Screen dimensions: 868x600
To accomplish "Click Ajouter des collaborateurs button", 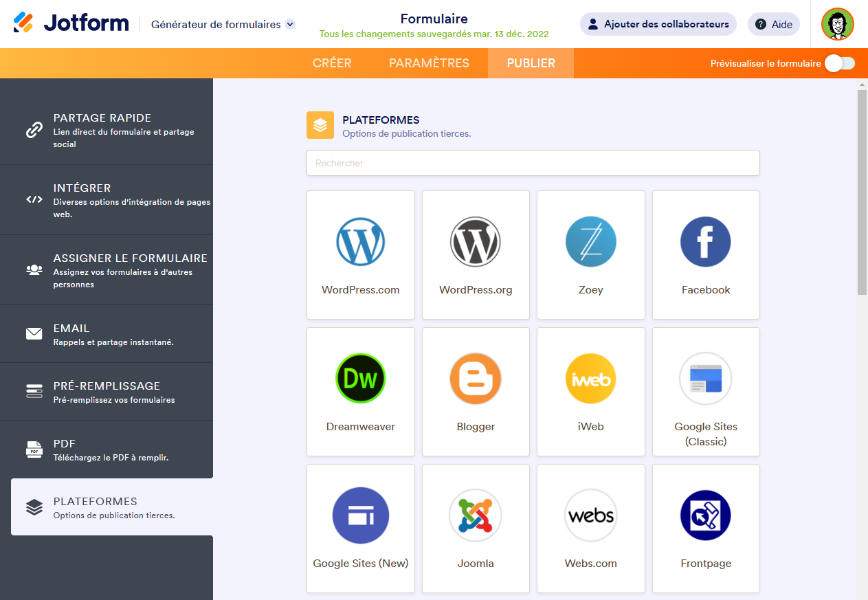I will click(658, 24).
